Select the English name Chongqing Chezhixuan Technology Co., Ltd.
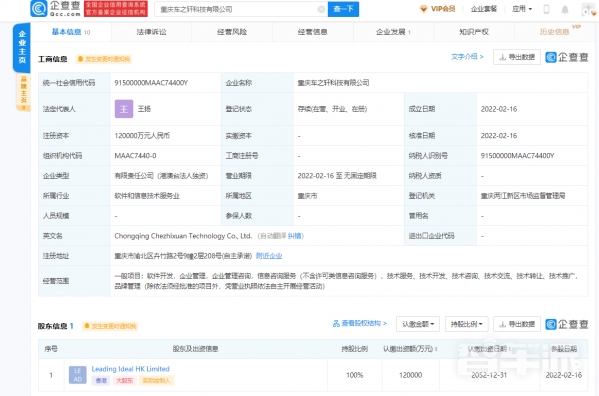 pyautogui.click(x=183, y=236)
